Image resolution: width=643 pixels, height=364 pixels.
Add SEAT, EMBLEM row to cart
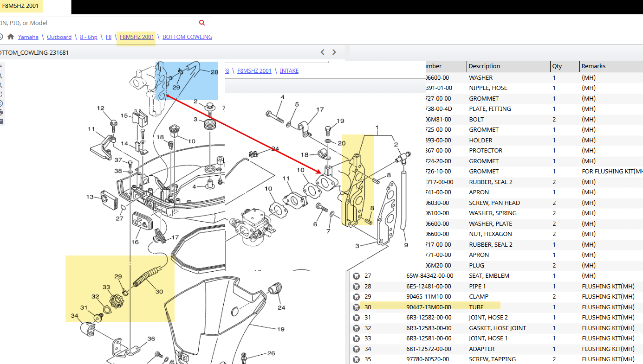click(356, 275)
